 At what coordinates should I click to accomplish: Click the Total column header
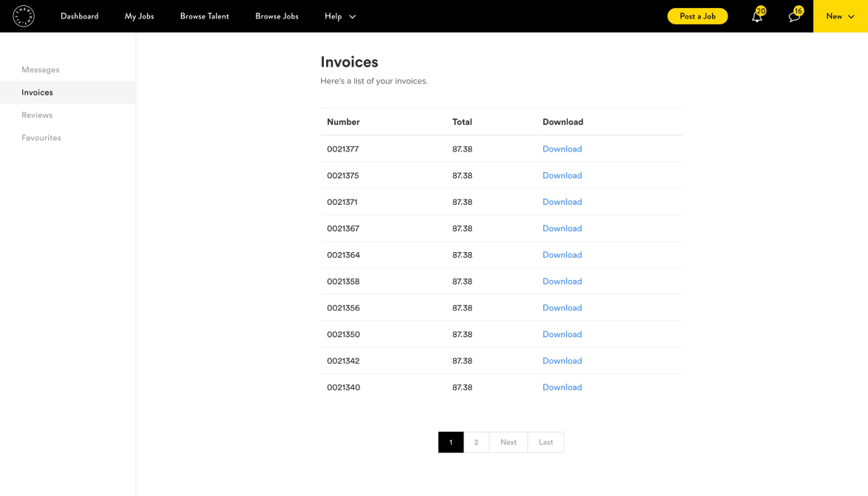pos(462,122)
